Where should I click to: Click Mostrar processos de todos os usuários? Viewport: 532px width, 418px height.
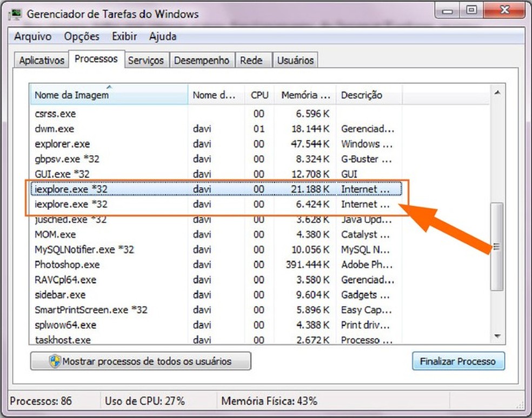coord(141,361)
